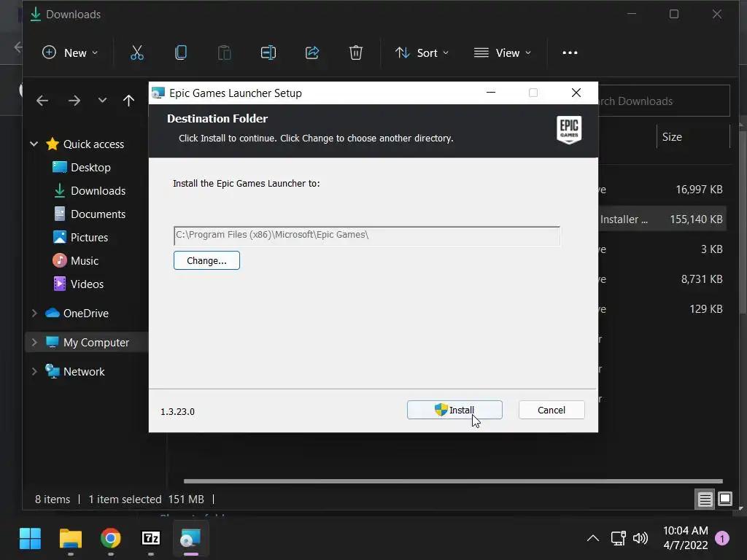
Task: Go up one folder level arrow
Action: point(128,101)
